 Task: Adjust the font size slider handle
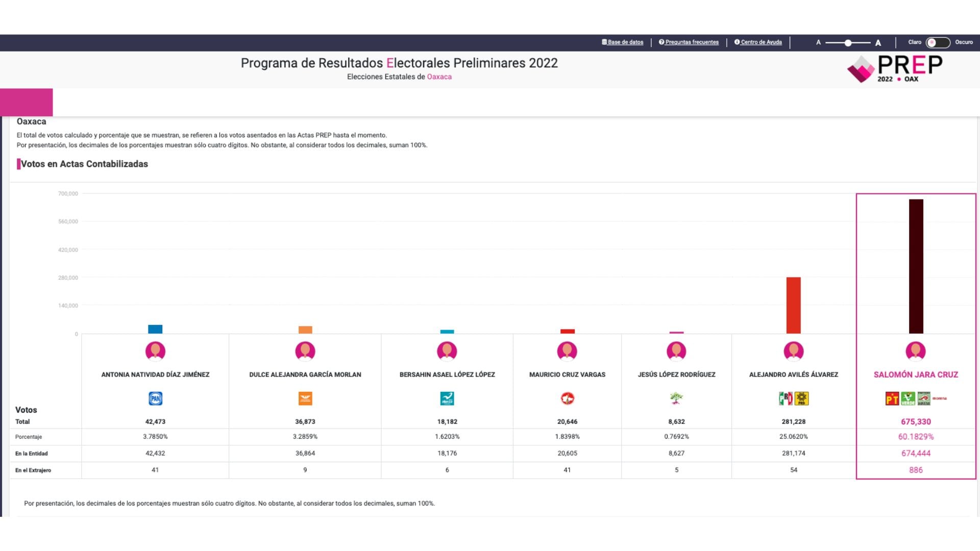click(848, 43)
